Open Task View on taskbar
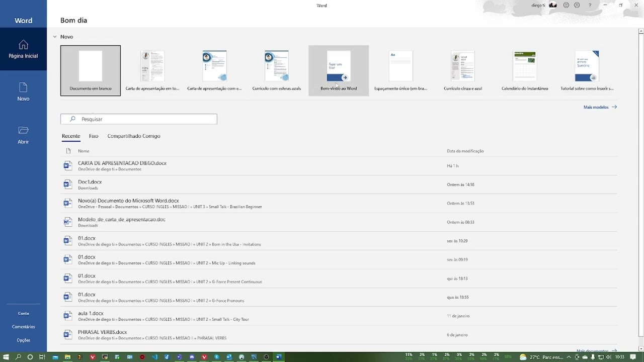644x362 pixels. [x=42, y=357]
